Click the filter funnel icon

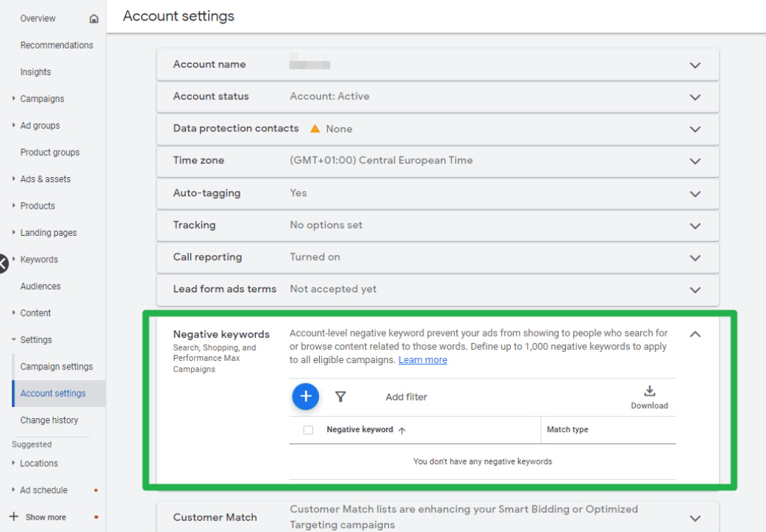340,397
